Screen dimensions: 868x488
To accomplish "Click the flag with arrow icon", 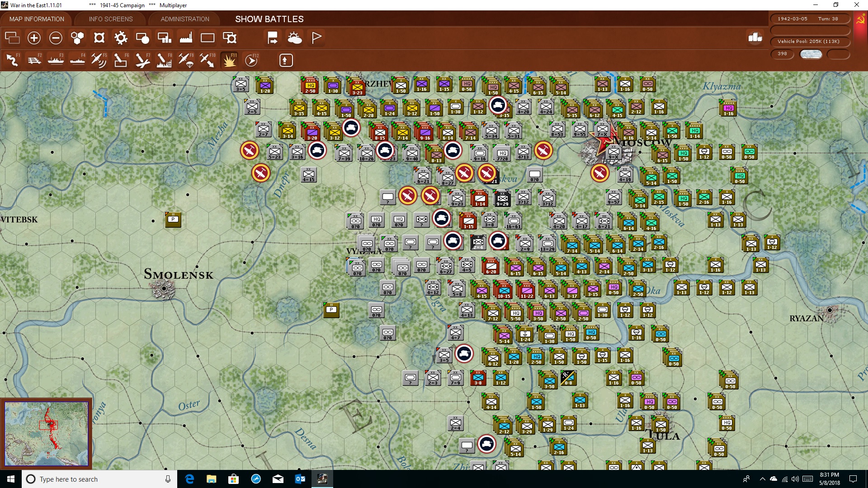I will tap(273, 38).
